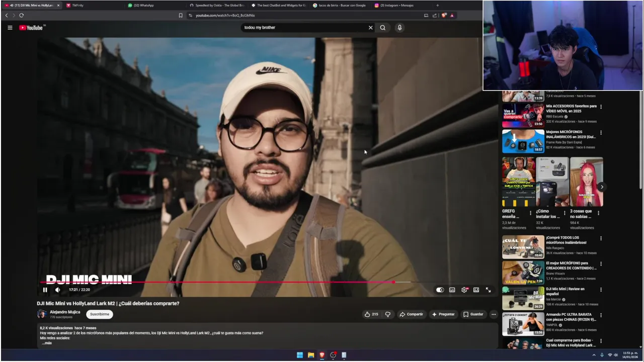Switch to theater mode
The image size is (644, 362).
[476, 290]
